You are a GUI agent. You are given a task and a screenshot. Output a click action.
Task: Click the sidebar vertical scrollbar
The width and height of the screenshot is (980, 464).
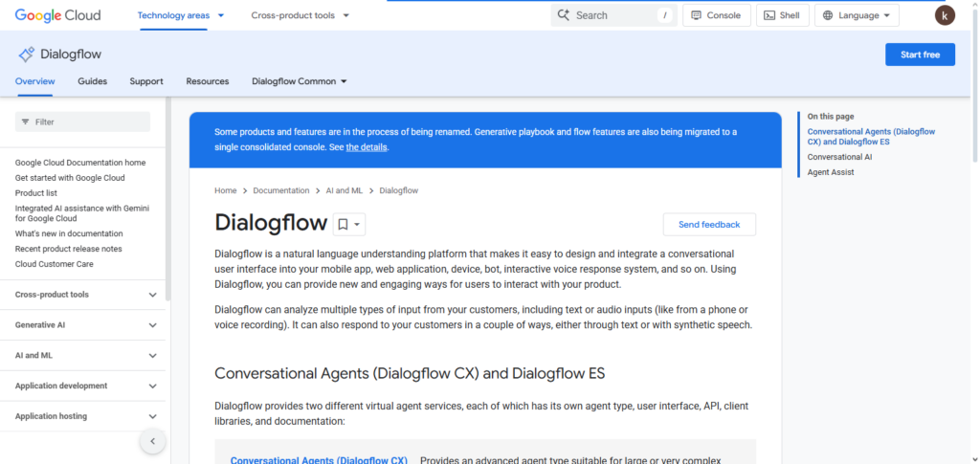pos(167,200)
